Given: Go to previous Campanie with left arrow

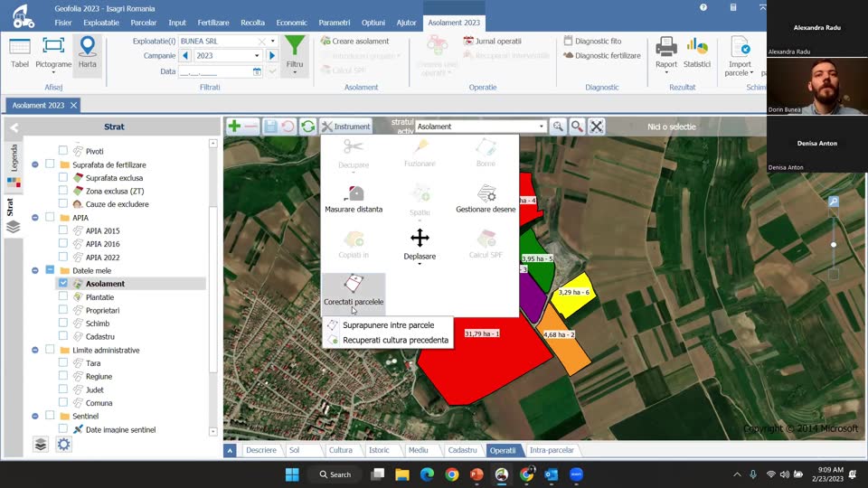Looking at the screenshot, I should pos(185,56).
